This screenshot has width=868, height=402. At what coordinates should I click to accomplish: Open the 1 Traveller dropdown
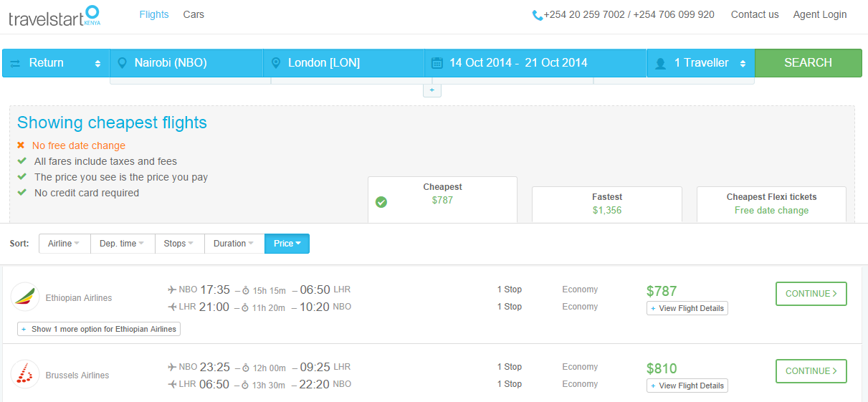pyautogui.click(x=701, y=63)
